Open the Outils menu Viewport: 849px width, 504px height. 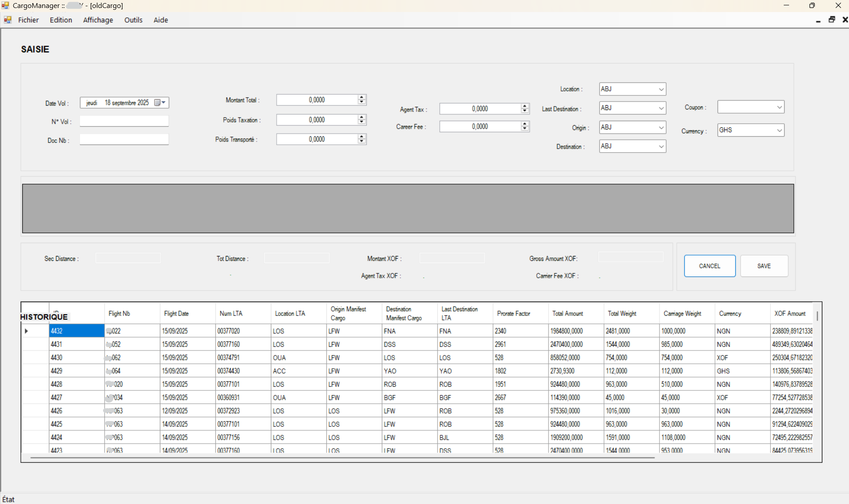pos(133,20)
